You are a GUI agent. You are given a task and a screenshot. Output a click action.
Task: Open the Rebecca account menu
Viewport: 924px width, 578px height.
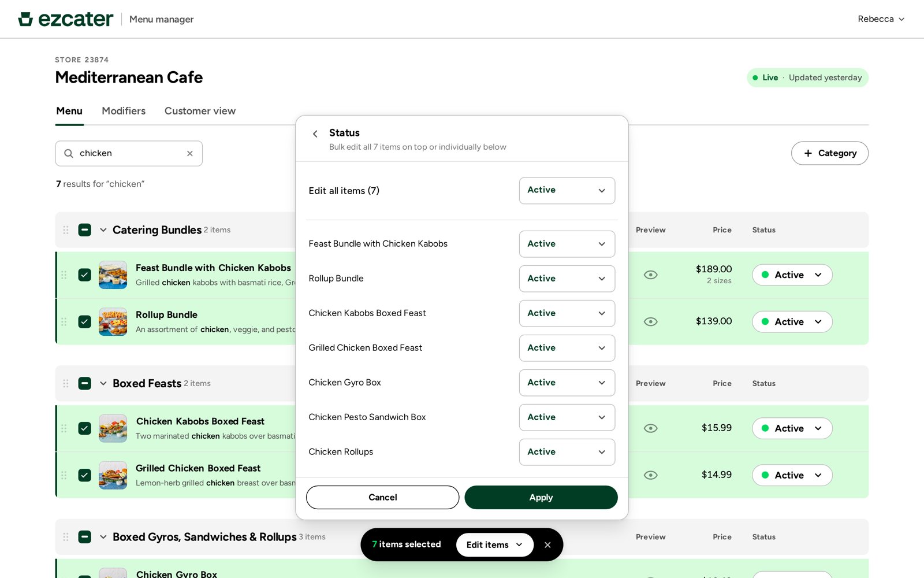pos(881,19)
